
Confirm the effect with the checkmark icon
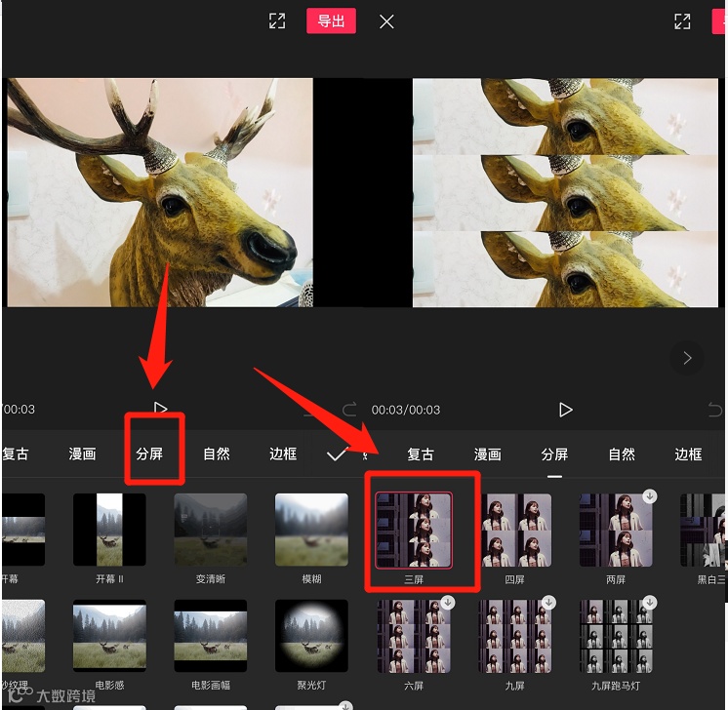336,454
